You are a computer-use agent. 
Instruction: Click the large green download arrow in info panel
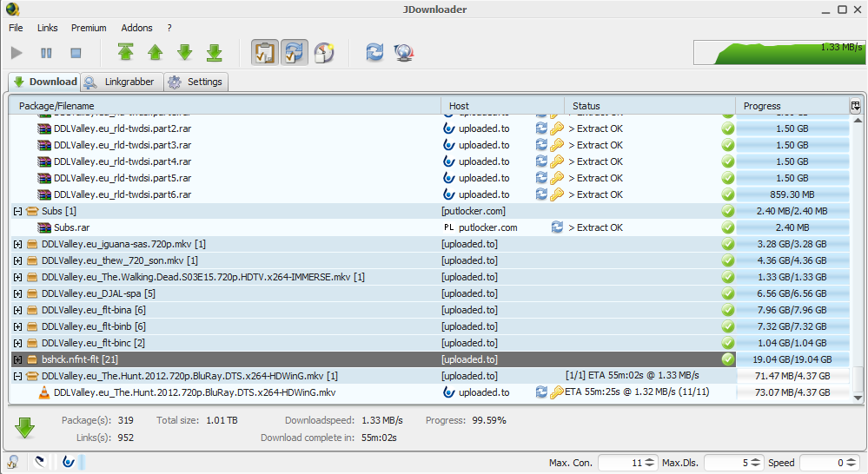point(25,428)
